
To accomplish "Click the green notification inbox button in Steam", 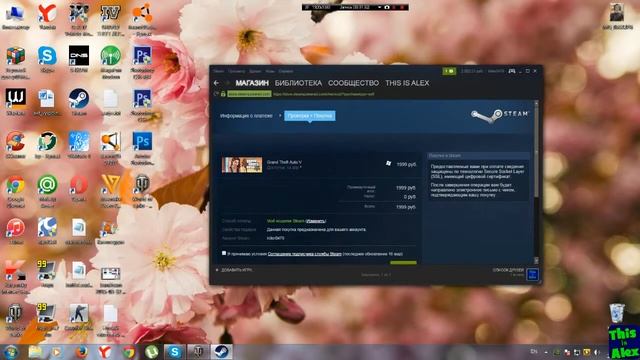I will [x=449, y=71].
